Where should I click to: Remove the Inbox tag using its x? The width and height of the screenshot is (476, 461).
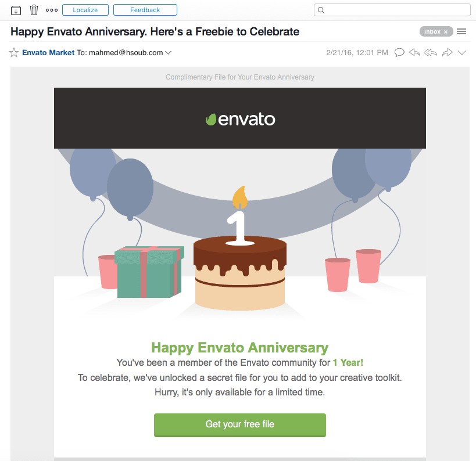(446, 32)
